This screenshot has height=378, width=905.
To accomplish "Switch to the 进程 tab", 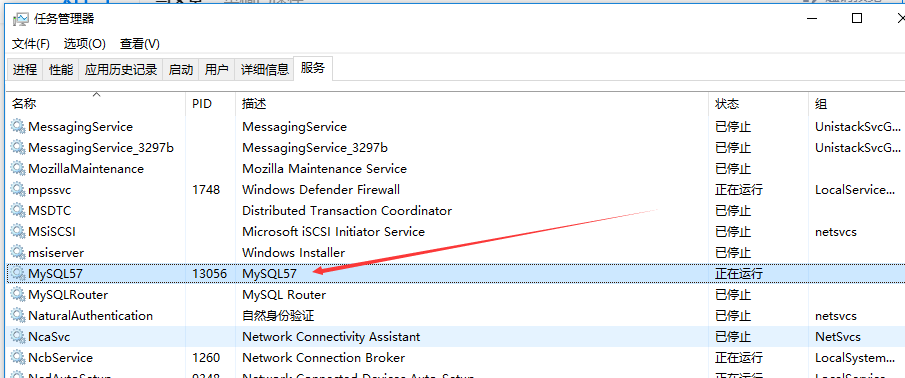I will pos(25,70).
